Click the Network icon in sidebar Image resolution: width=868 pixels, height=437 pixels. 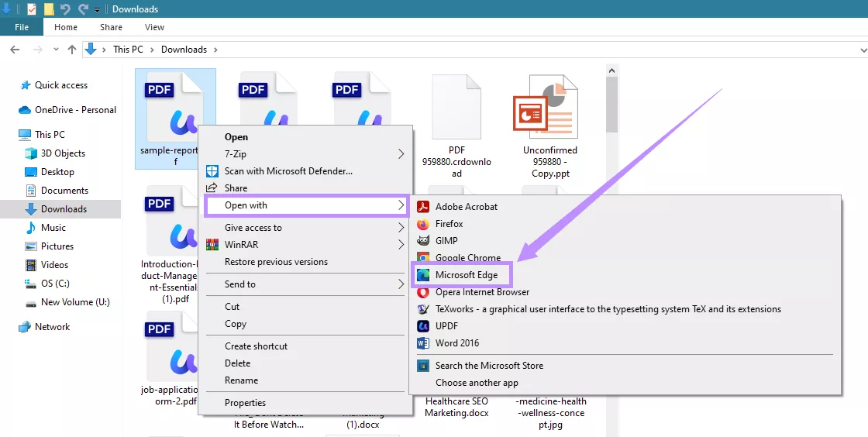point(25,327)
